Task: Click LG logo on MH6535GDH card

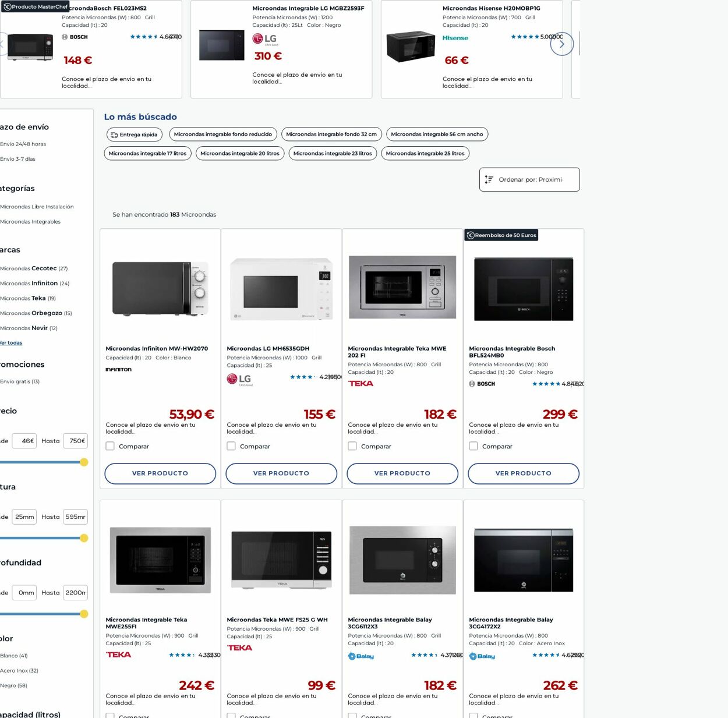Action: [240, 380]
